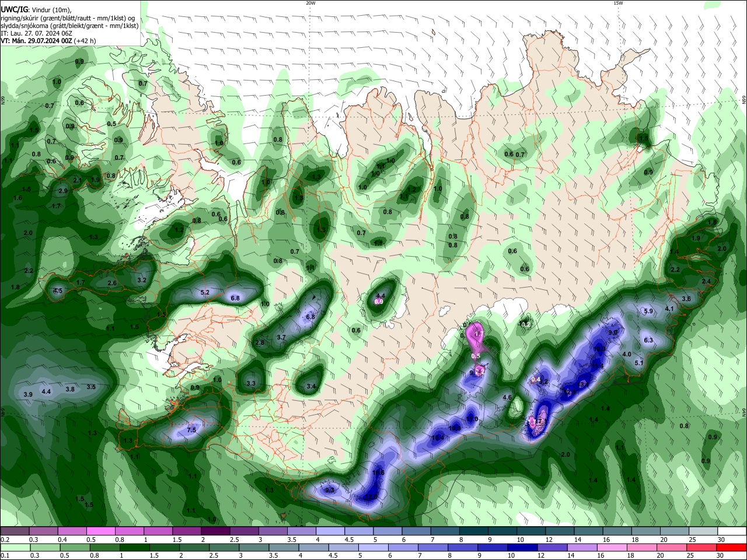Click the "IT: Lau. 27. 07. 2024 06Z" initial time line
This screenshot has width=747, height=560.
36,33
